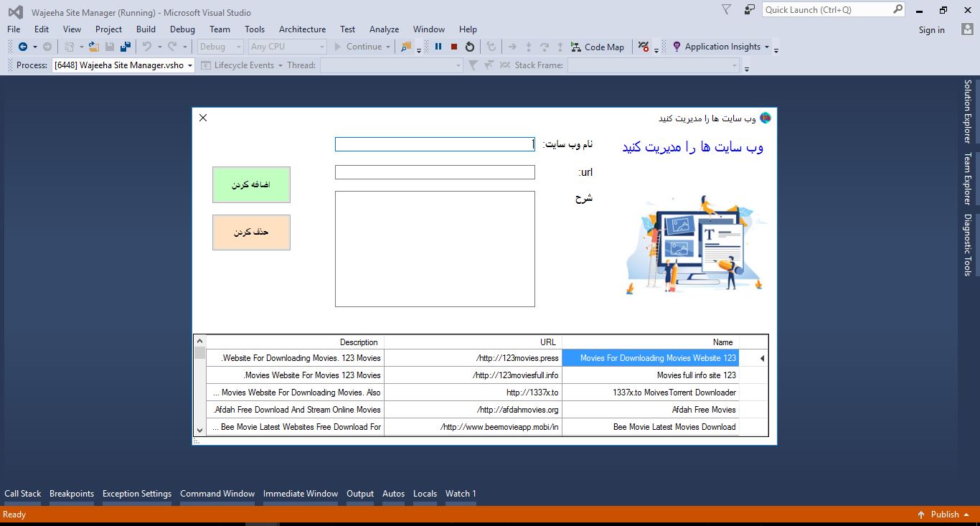
Task: Open the Window menu
Action: 429,29
